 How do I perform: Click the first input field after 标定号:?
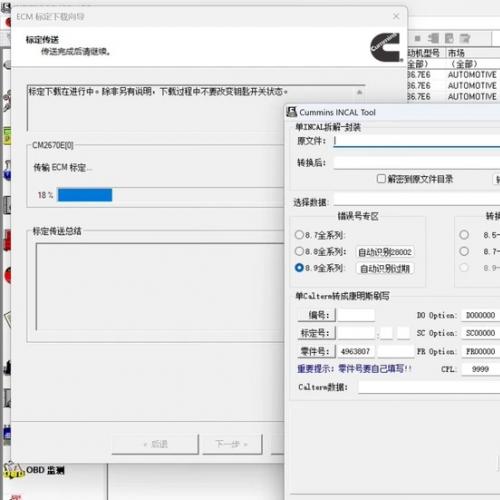[x=356, y=333]
